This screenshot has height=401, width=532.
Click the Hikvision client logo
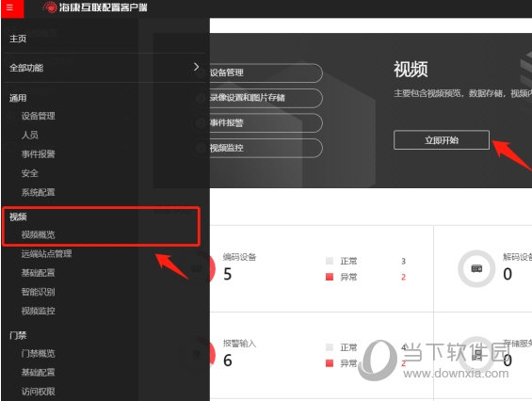[95, 8]
